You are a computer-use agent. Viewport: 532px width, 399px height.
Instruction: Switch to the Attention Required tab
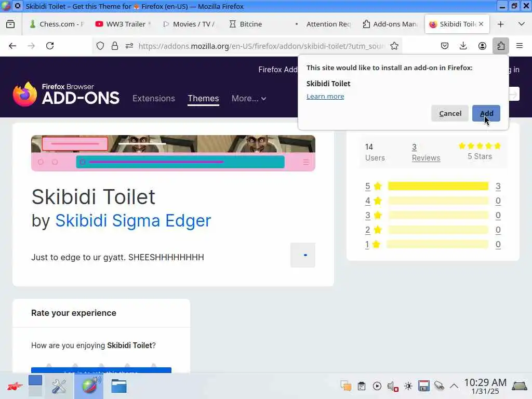(x=323, y=24)
